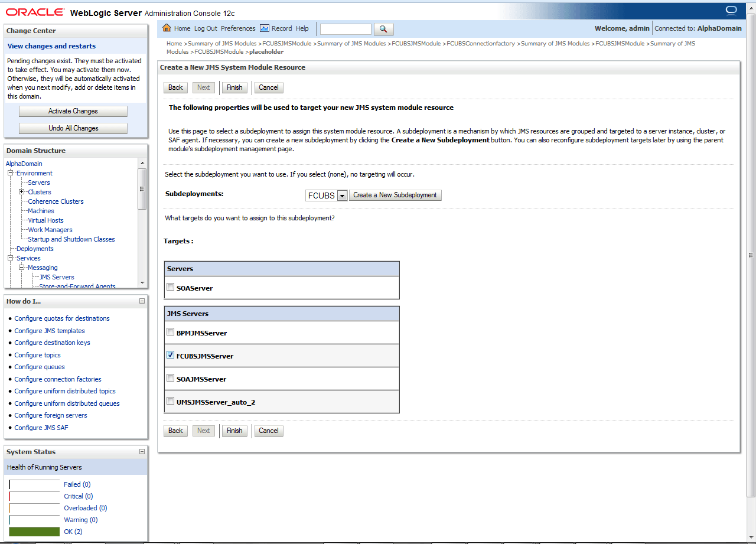Viewport: 756px width, 544px height.
Task: Click the Record monitor icon
Action: click(265, 28)
